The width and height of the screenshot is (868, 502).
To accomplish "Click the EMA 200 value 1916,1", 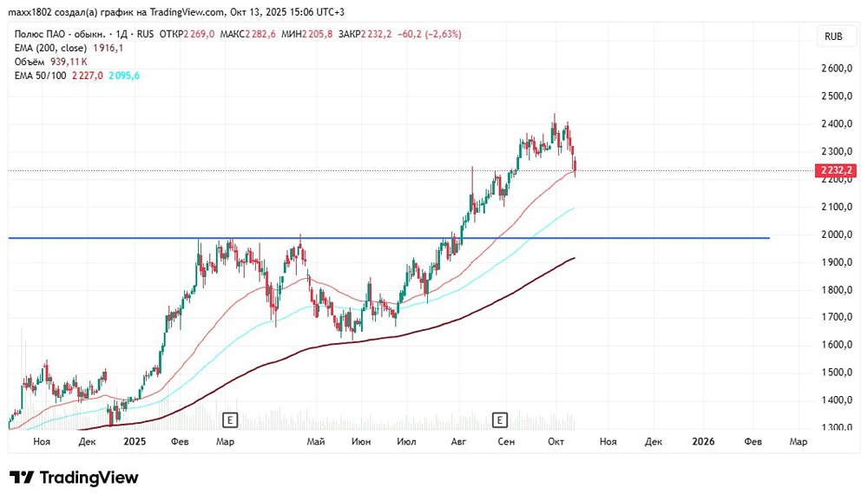I will coord(108,49).
